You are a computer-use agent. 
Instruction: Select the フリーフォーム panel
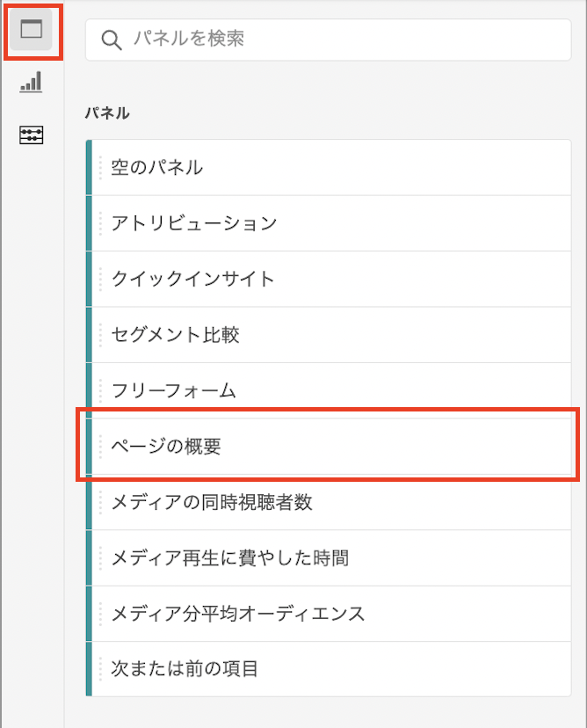(x=329, y=390)
